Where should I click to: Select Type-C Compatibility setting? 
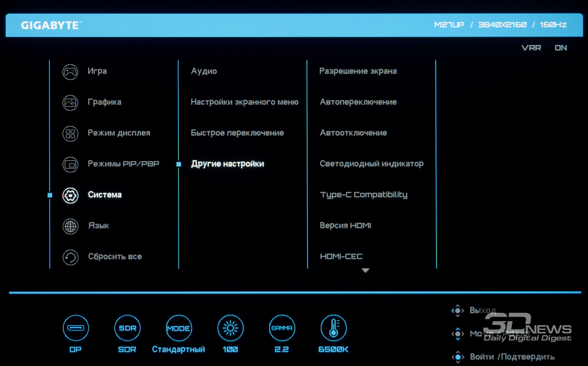363,195
